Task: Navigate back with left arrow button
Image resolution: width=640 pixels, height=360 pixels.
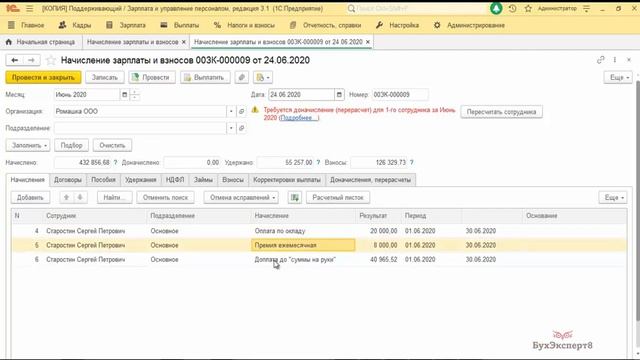Action: point(15,60)
